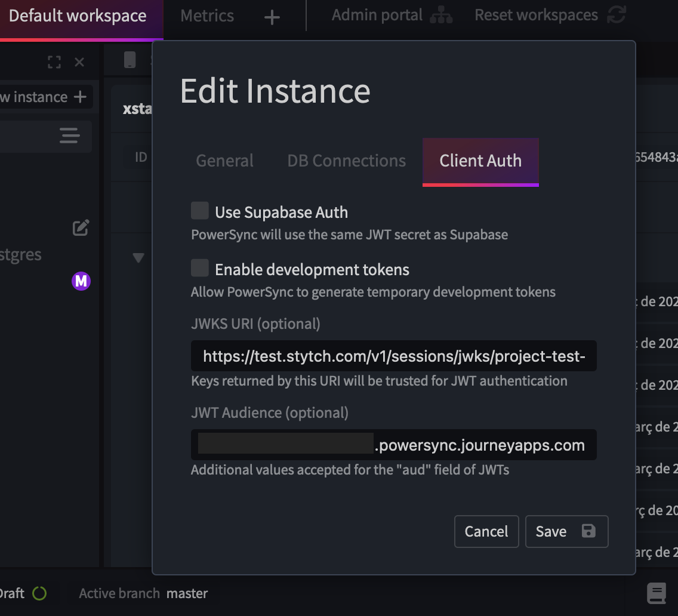
Task: Collapse the triangle expander behind dialog
Action: [x=138, y=258]
